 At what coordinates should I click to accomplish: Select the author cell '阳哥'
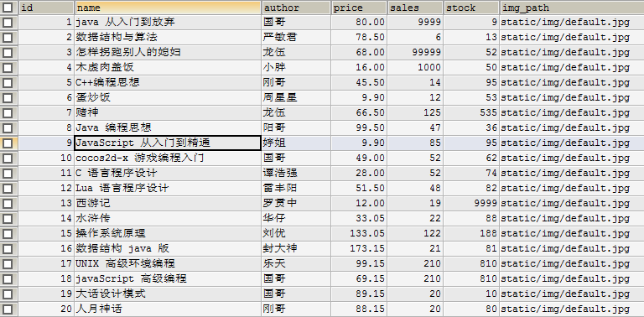(296, 127)
